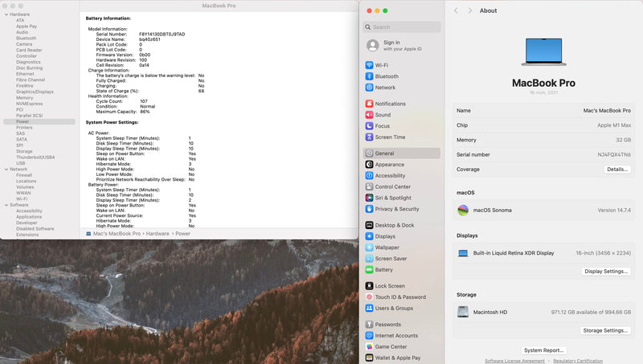Open Wallet & Apple Pay icon

tap(369, 358)
